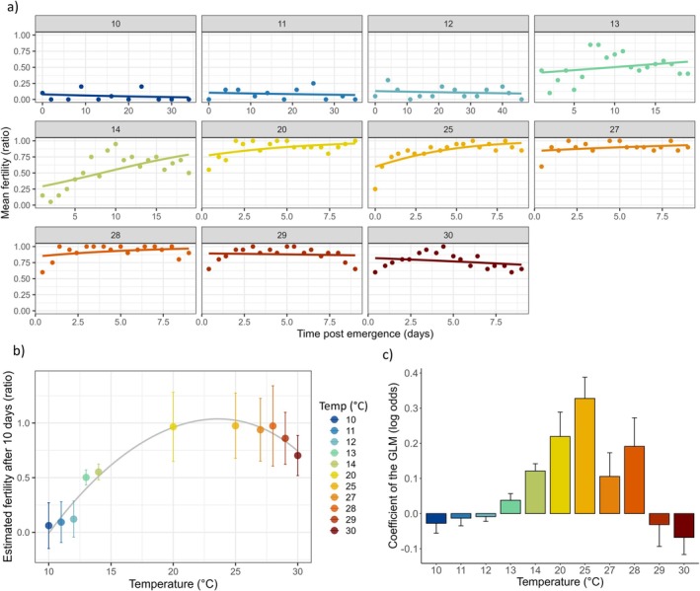Click the fitted trend line in the 25 facet
Viewport: 700px width, 591px height.
[448, 150]
